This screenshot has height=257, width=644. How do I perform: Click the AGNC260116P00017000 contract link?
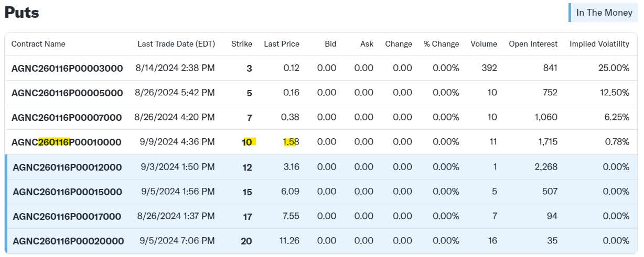[67, 216]
